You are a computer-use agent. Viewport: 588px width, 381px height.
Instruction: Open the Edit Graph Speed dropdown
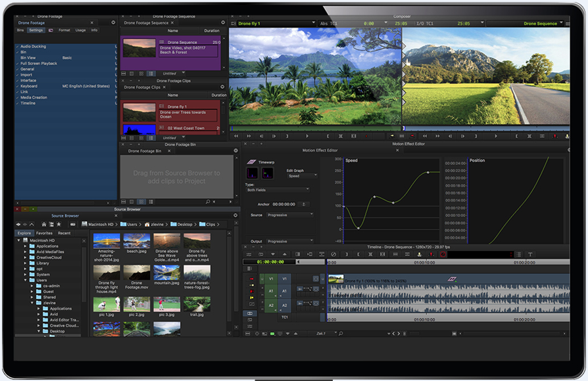coord(302,176)
